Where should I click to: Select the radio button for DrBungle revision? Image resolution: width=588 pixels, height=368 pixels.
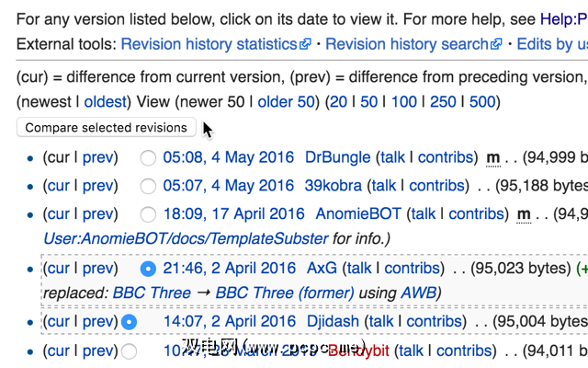coord(148,158)
